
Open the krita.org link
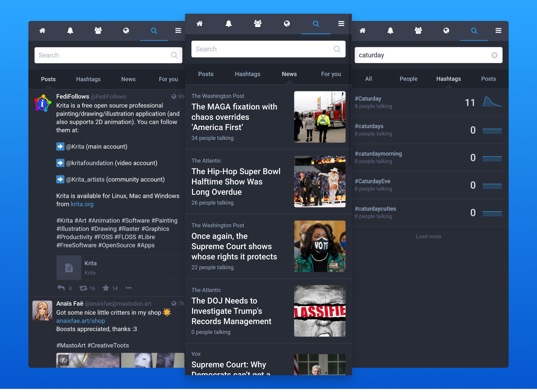pos(82,204)
